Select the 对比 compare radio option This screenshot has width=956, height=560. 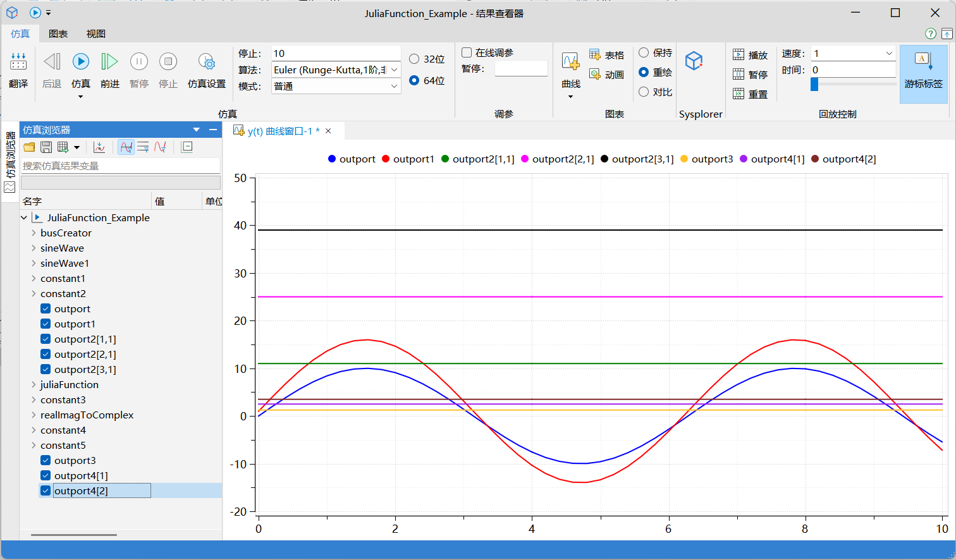644,92
